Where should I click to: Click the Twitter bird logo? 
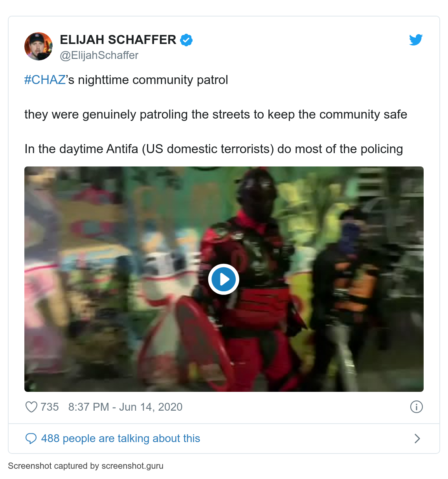click(416, 40)
